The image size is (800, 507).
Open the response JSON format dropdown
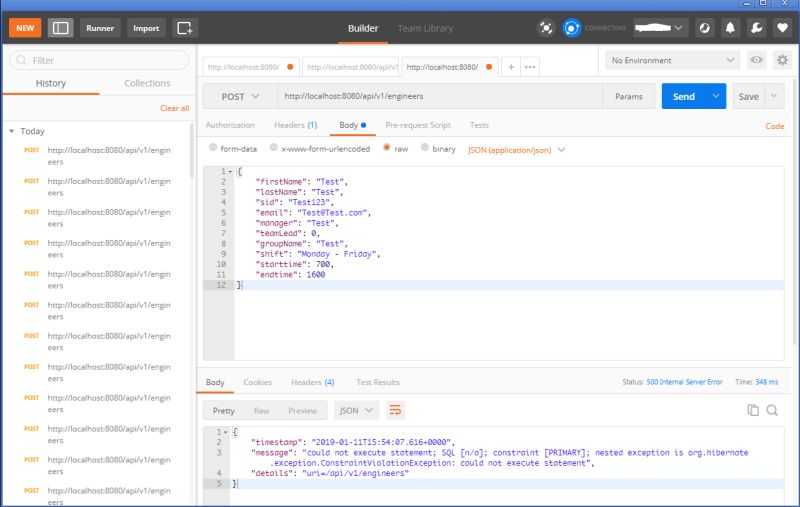357,411
